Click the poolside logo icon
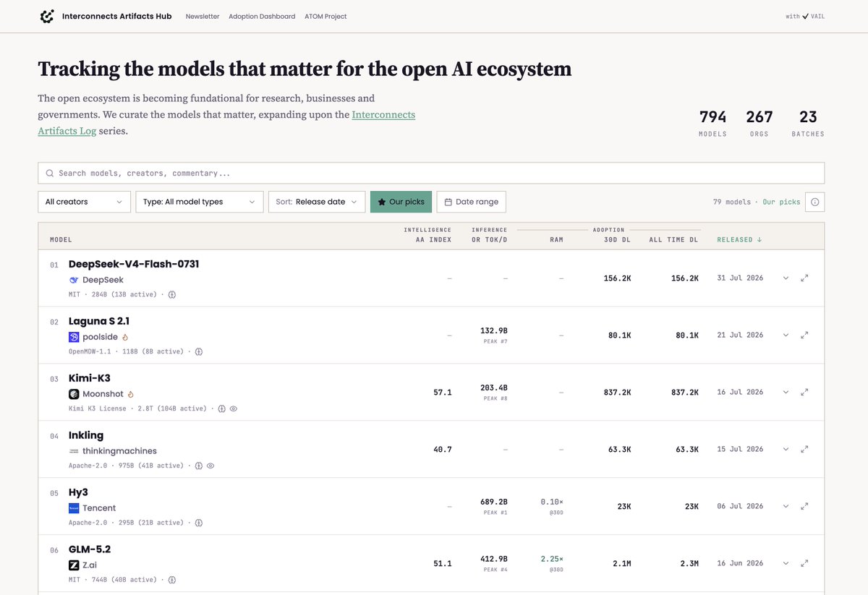The width and height of the screenshot is (868, 595). pos(73,337)
